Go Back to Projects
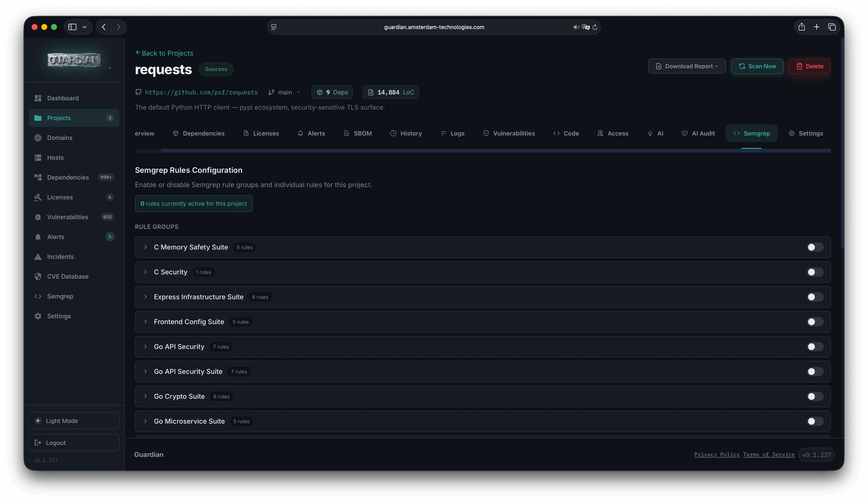 click(x=164, y=53)
